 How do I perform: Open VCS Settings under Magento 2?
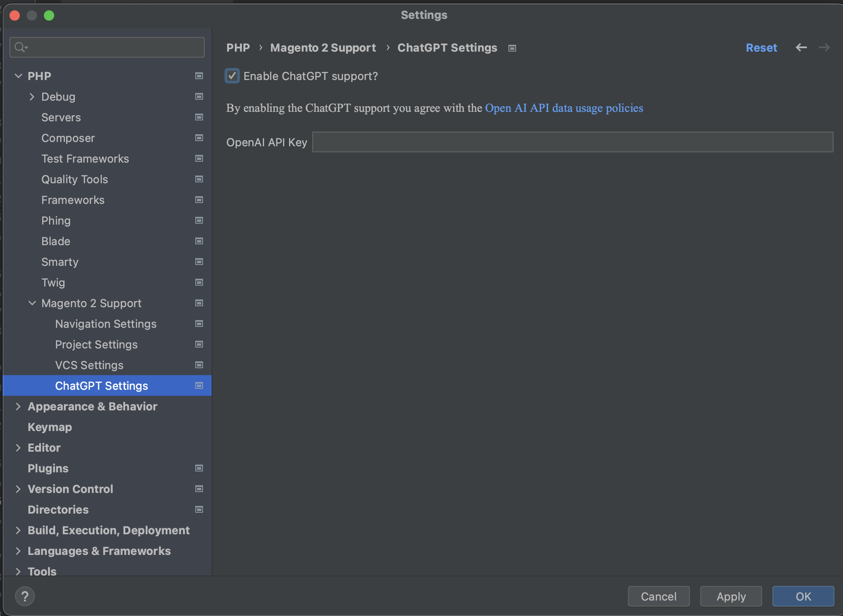[89, 365]
